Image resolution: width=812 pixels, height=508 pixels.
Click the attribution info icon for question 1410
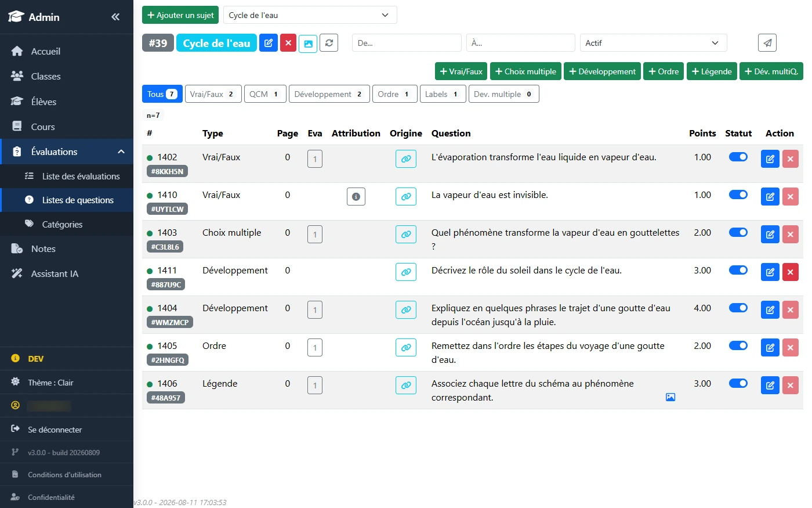click(x=356, y=196)
